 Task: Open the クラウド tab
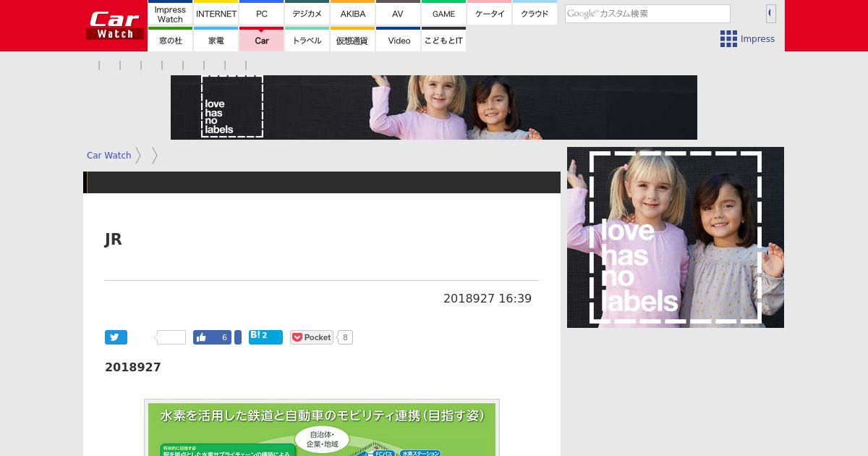(535, 13)
